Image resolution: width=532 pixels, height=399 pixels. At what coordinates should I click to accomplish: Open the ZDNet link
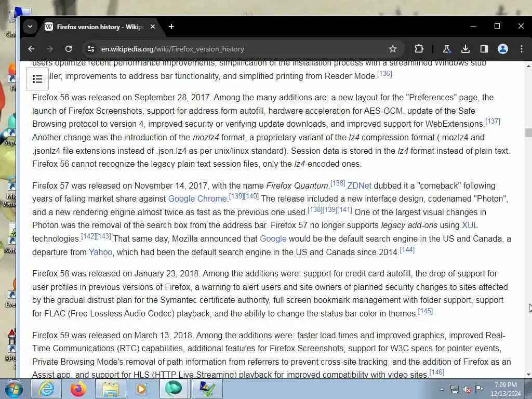359,185
